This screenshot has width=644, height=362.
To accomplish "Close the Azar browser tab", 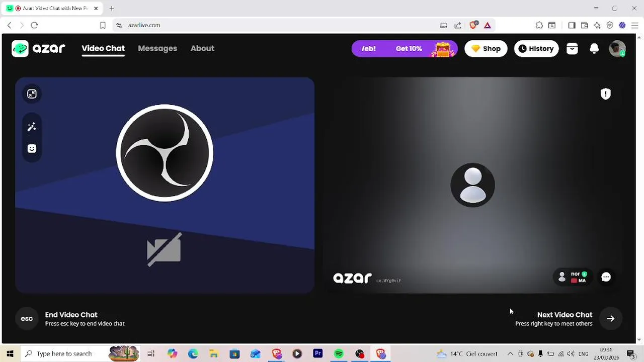I will pos(96,8).
